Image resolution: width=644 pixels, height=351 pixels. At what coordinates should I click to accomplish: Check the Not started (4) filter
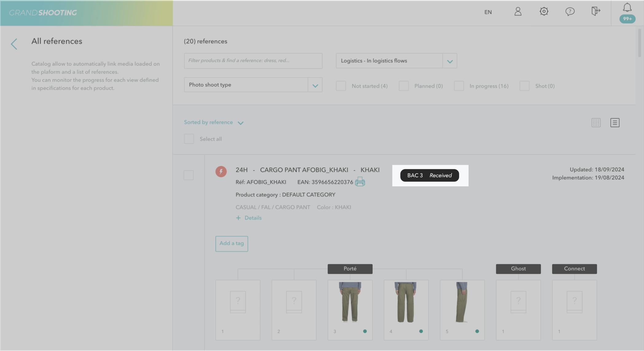[341, 86]
